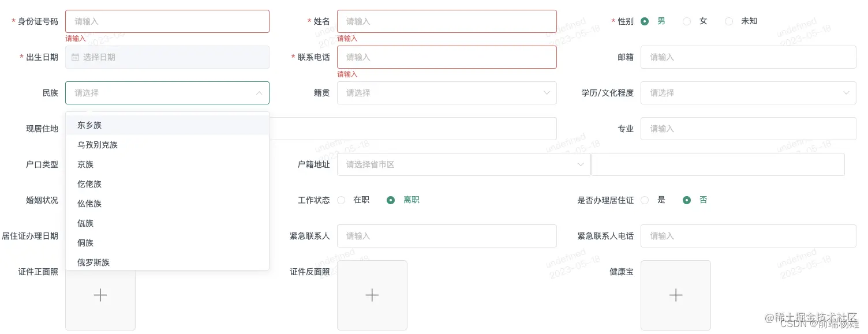
Task: Click the collapse arrow on 民族 dropdown
Action: [259, 93]
